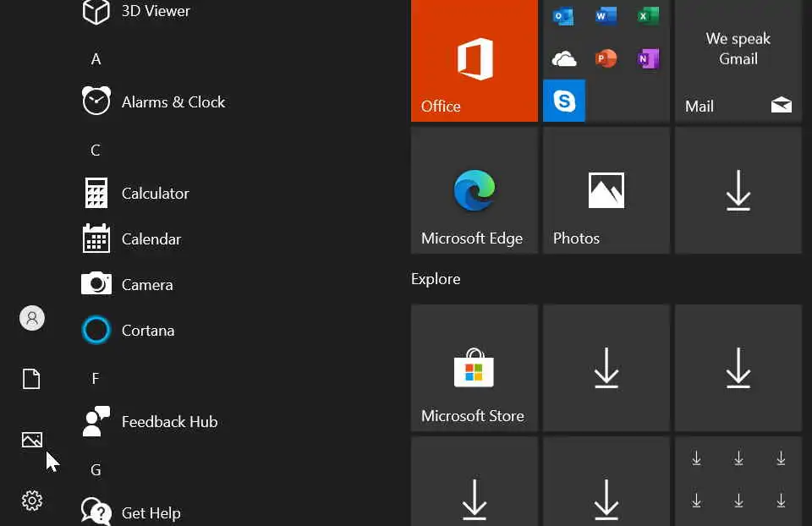Click the 'We speak Gmail' text
812x526 pixels.
(x=738, y=49)
